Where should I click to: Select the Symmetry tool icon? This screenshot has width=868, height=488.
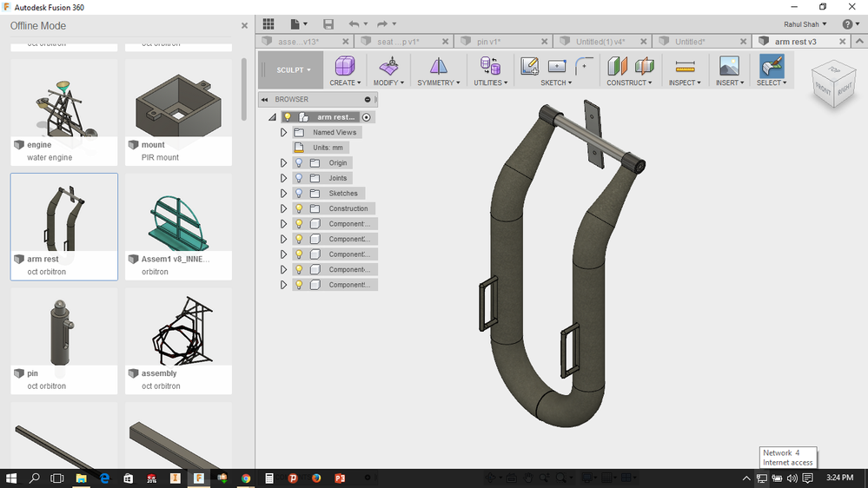pos(439,66)
